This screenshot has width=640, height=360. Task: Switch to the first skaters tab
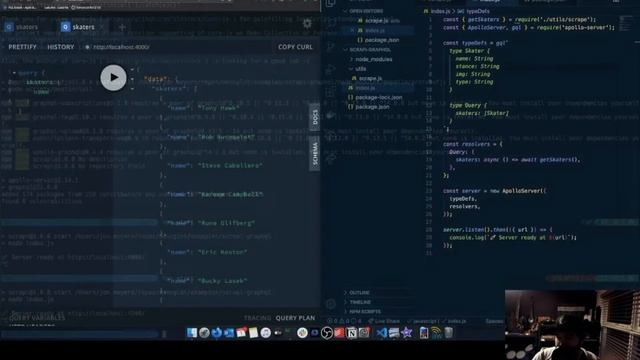pos(22,27)
